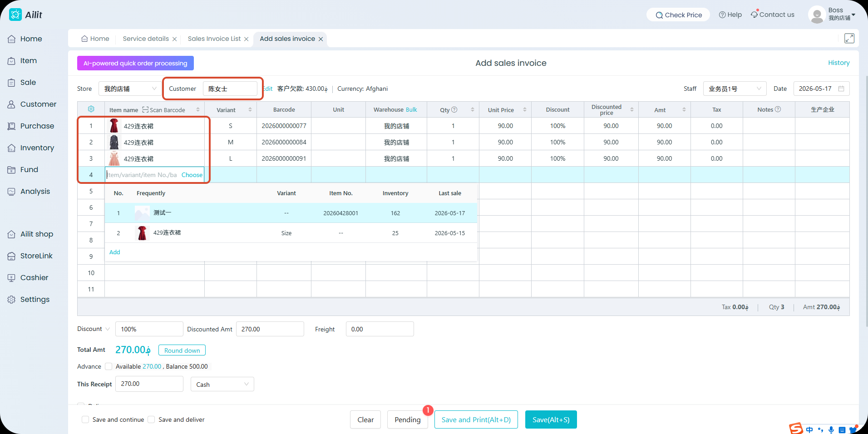Viewport: 868px width, 434px height.
Task: Switch to the Service details tab
Action: [x=146, y=39]
